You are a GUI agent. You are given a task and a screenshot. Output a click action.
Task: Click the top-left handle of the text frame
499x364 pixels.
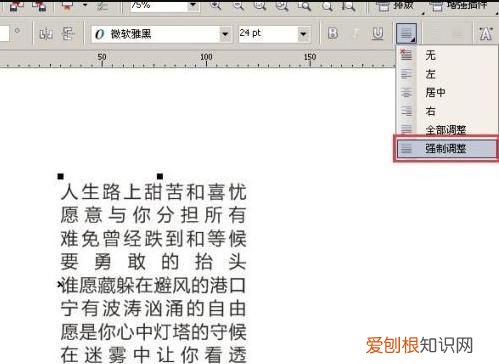60,176
